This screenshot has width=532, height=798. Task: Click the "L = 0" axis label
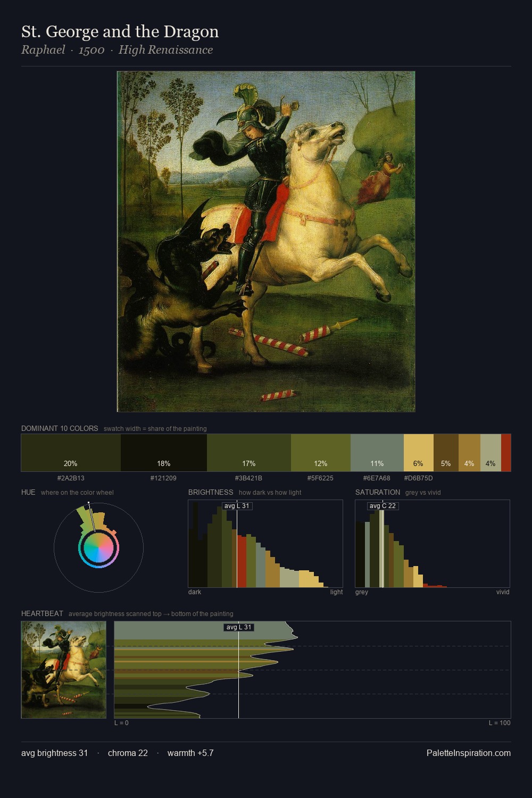tap(121, 723)
